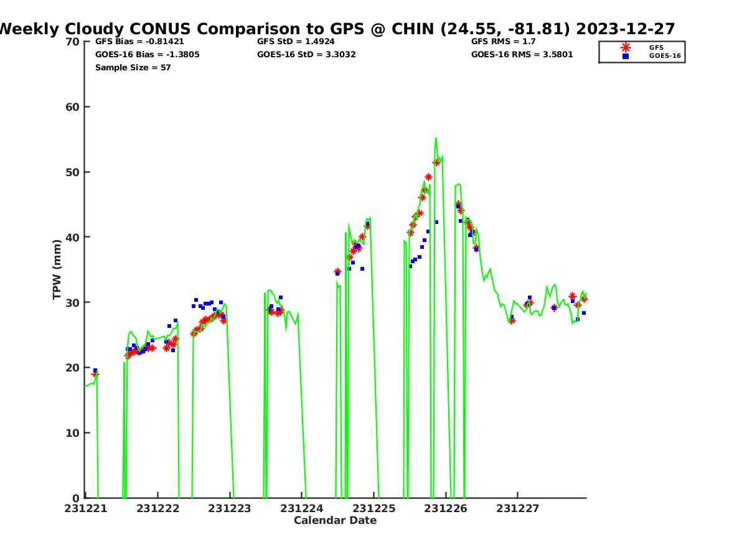Viewport: 747px width, 560px height.
Task: Click the blue GOES-16 square in legend
Action: (x=625, y=56)
